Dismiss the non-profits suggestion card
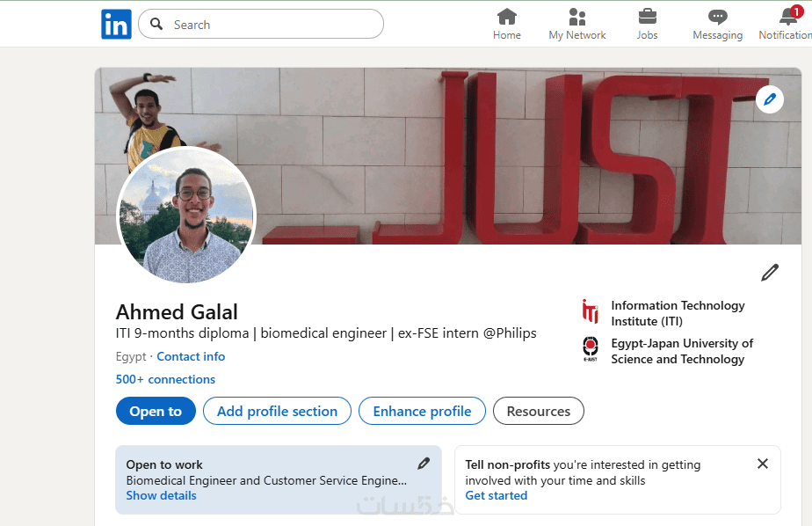 point(762,464)
